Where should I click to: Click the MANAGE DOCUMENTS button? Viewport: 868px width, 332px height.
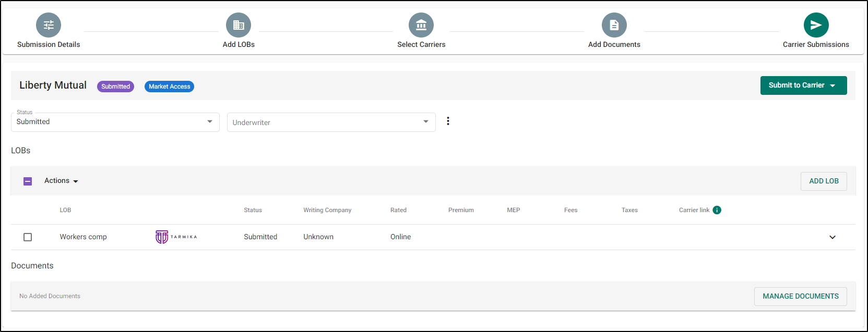[801, 296]
